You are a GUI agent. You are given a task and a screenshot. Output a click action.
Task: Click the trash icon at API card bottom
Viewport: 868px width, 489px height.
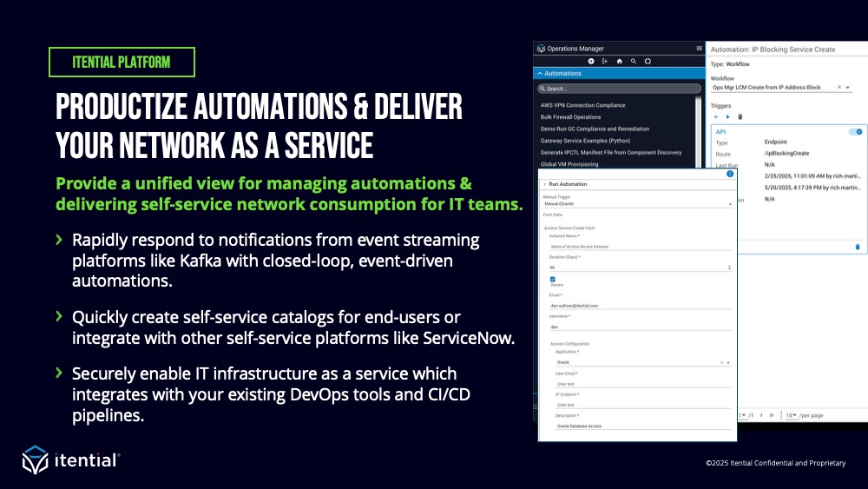[858, 247]
